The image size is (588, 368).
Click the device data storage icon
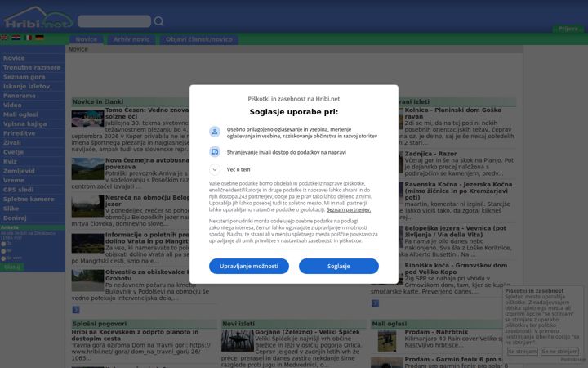click(215, 152)
